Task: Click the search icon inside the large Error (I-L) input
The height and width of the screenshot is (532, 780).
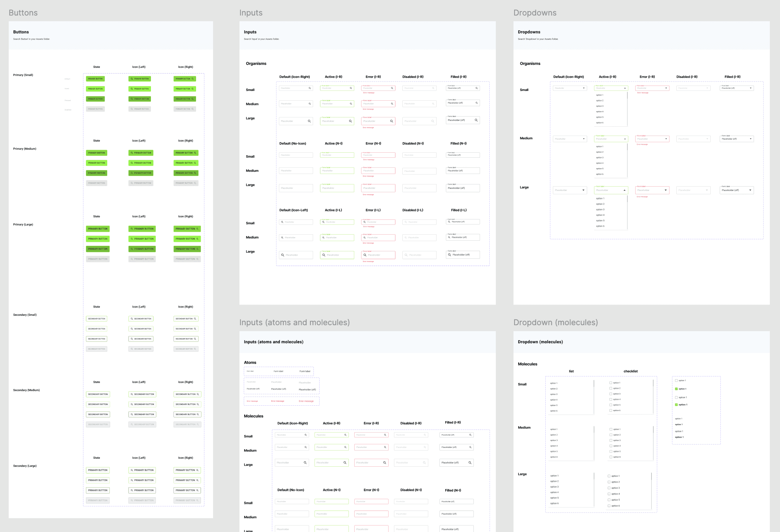Action: coord(365,255)
